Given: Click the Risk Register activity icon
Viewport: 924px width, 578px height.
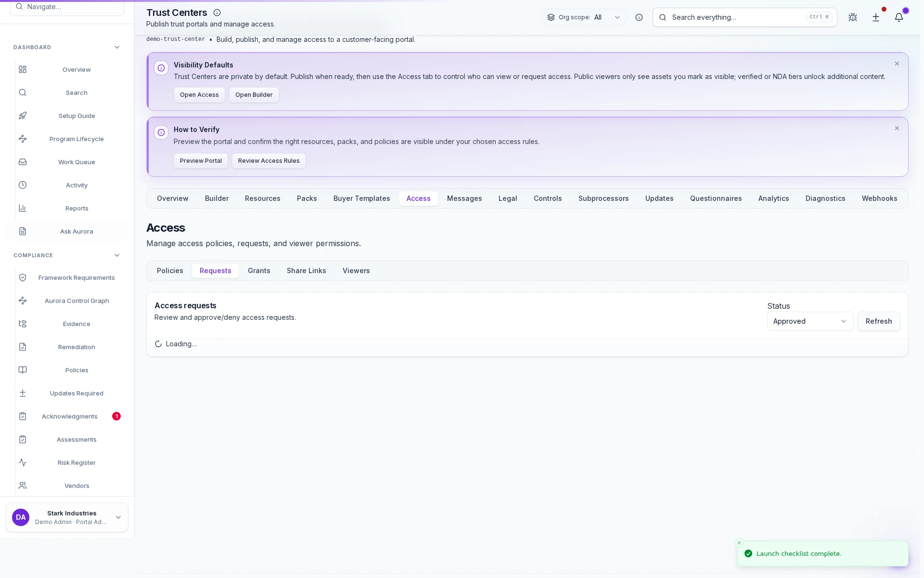Looking at the screenshot, I should pos(23,462).
